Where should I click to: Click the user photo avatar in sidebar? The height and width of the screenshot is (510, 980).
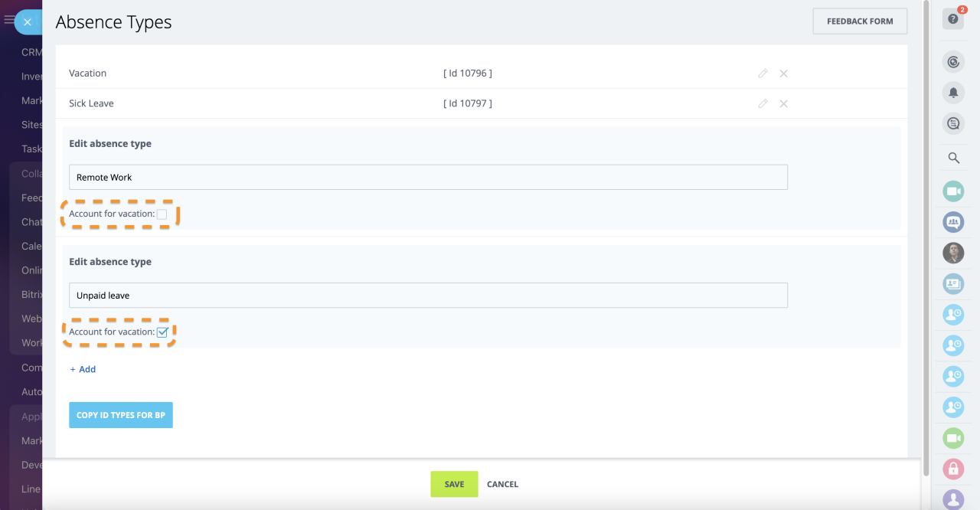[953, 253]
